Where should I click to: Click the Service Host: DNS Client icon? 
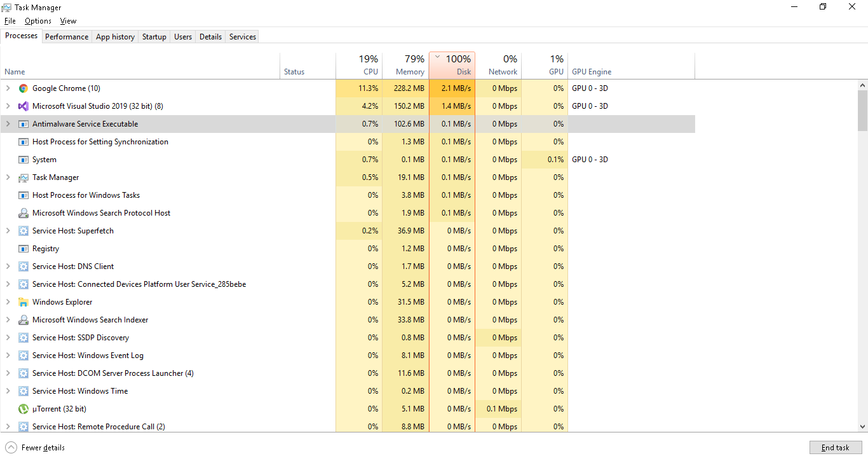point(24,266)
